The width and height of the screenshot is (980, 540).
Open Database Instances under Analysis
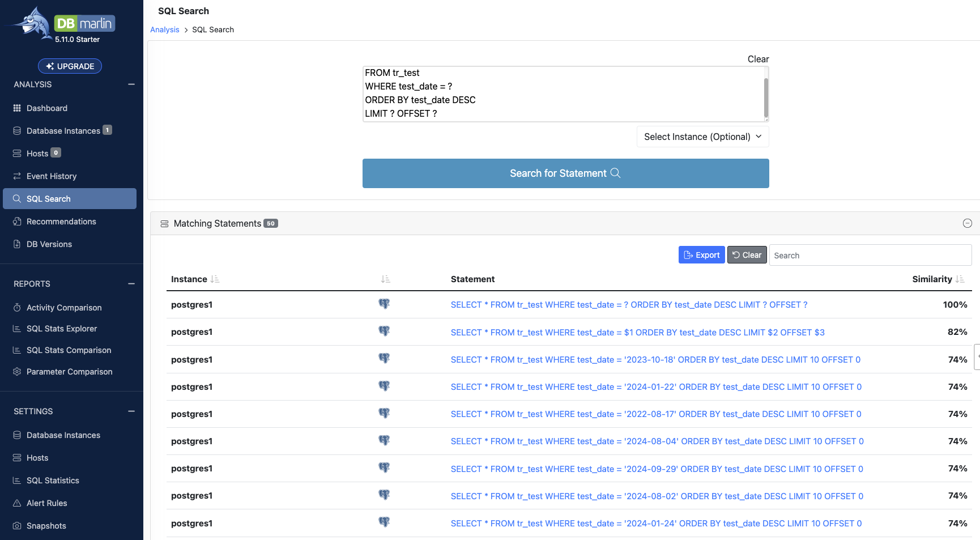pyautogui.click(x=63, y=131)
